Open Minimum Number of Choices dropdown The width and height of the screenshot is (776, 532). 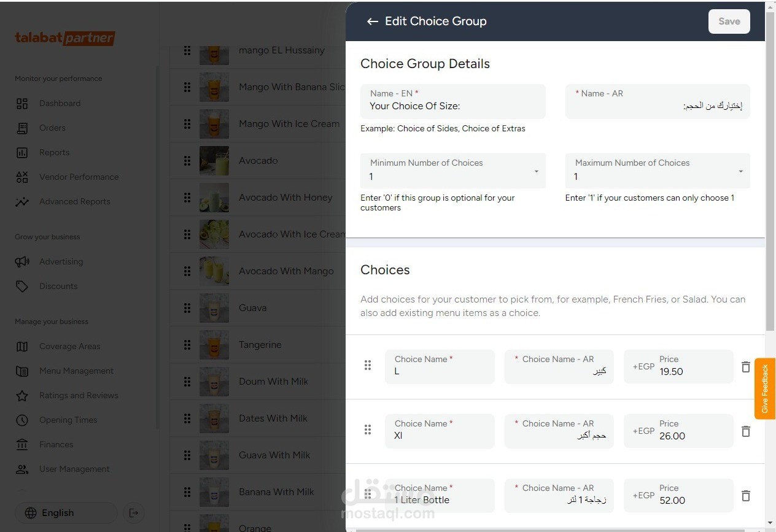[453, 171]
